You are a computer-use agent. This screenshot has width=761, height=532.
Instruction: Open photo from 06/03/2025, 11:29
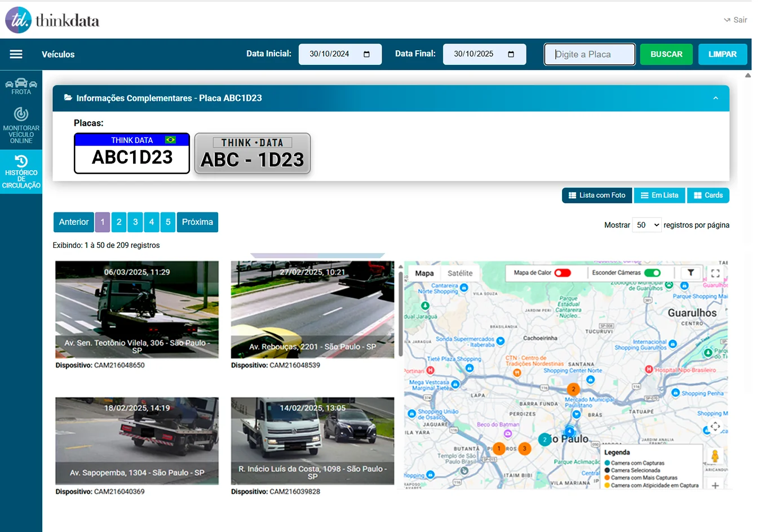pyautogui.click(x=137, y=309)
